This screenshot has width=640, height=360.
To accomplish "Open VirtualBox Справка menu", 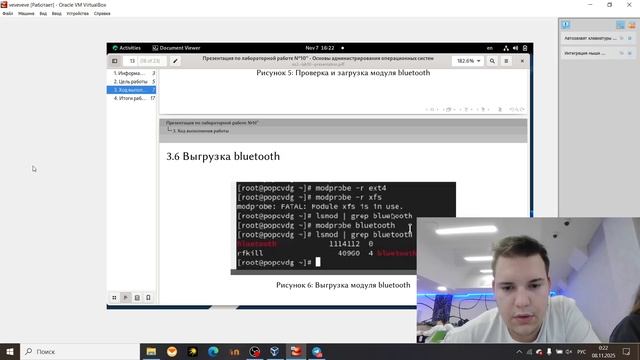I will point(102,13).
